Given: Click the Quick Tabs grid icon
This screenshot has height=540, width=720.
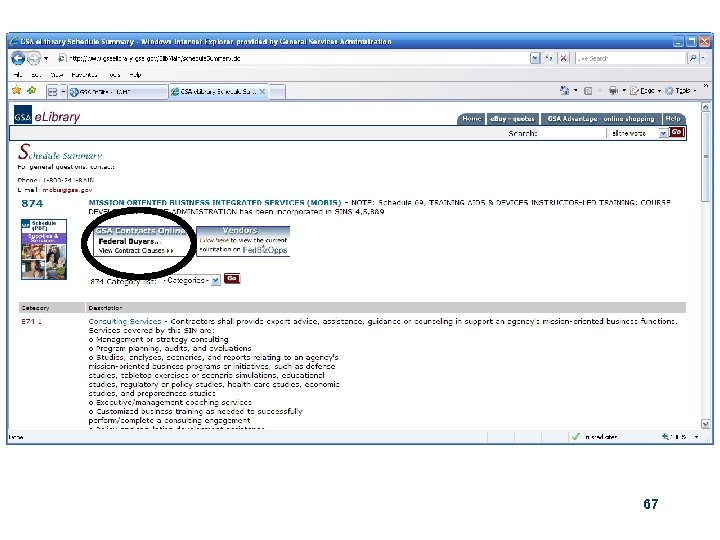Looking at the screenshot, I should [x=53, y=92].
